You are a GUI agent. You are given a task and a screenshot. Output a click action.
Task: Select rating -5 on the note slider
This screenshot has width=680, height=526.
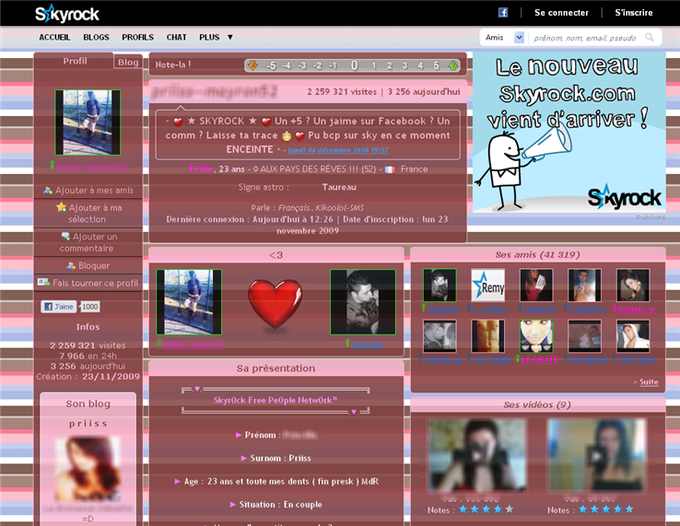coord(271,65)
